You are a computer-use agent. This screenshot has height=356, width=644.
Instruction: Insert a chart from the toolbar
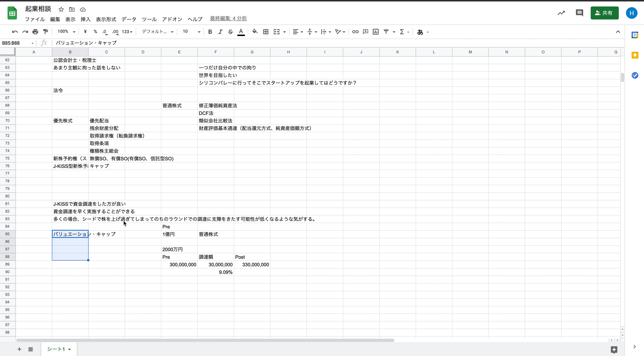click(376, 32)
